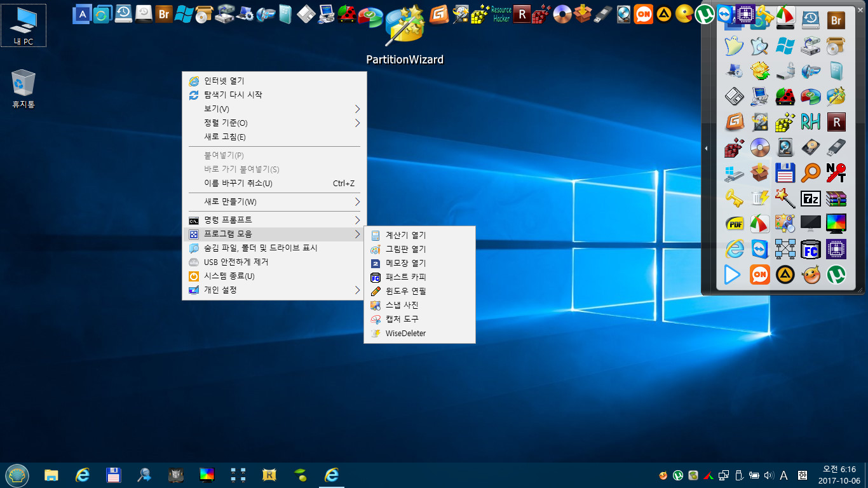Choose 윈도우 연필 submenu entry

point(419,291)
